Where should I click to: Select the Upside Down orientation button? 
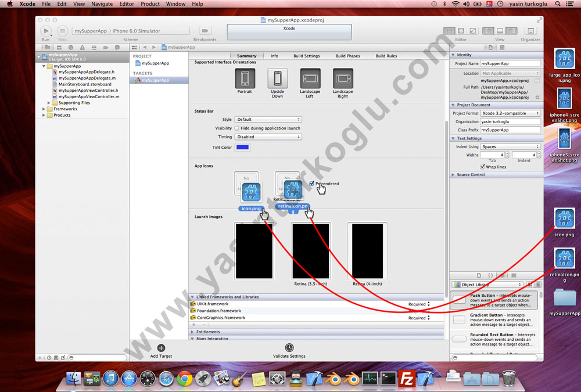pyautogui.click(x=278, y=78)
